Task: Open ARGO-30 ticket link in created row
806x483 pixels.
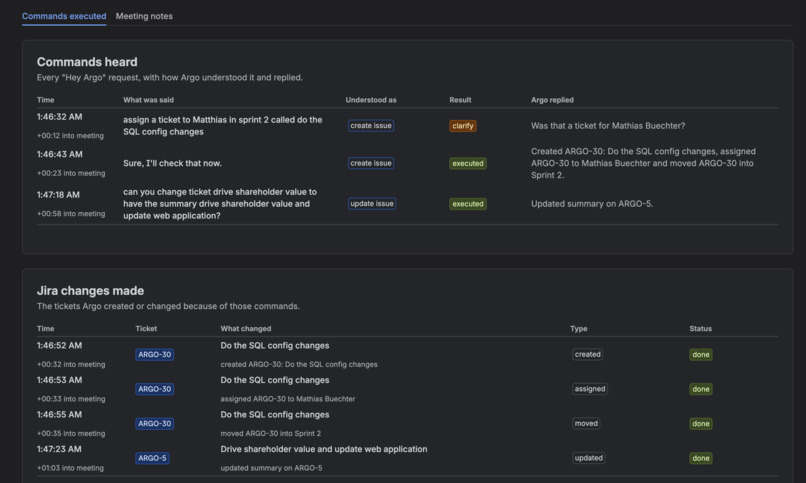Action: (154, 355)
